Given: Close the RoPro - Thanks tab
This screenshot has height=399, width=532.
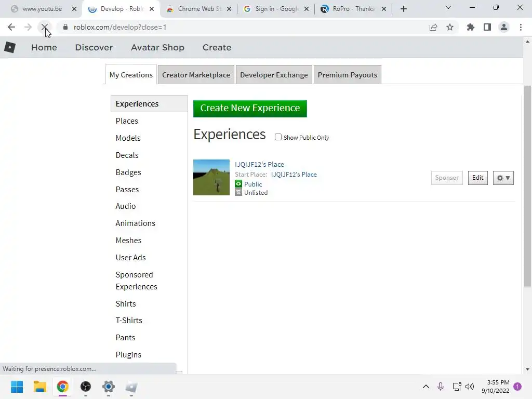Looking at the screenshot, I should (x=384, y=9).
